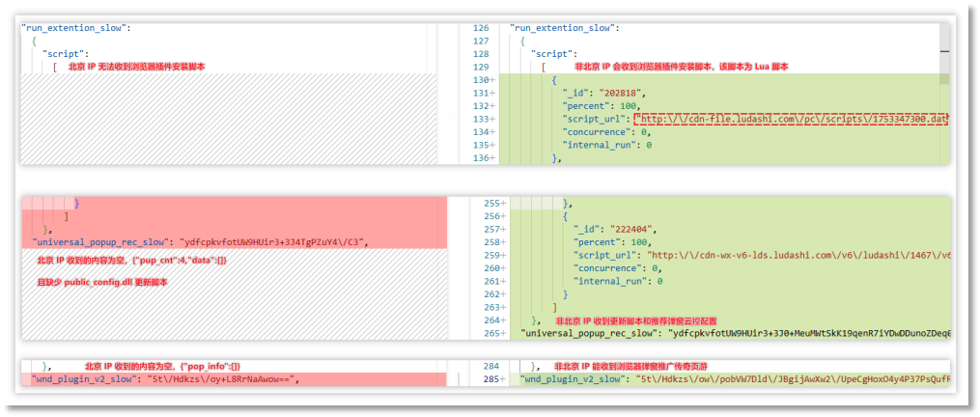Select line number 285 in the bottom diff
The height and width of the screenshot is (417, 980).
[x=490, y=379]
